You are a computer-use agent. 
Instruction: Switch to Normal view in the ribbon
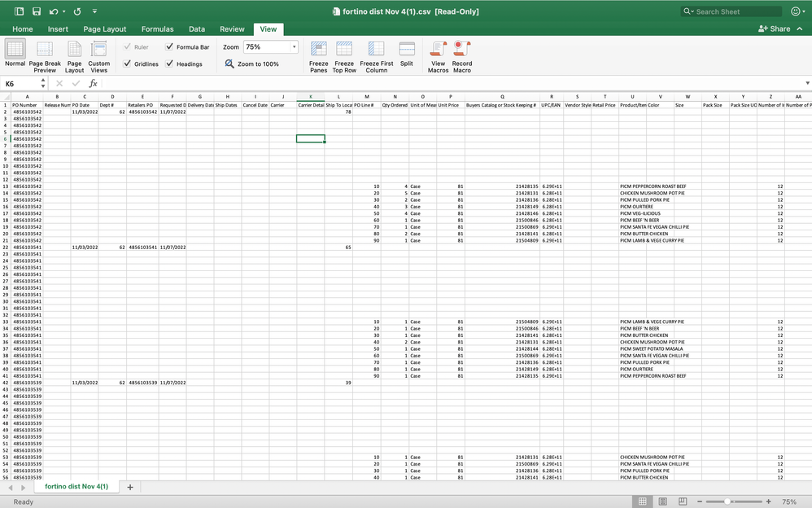click(15, 54)
